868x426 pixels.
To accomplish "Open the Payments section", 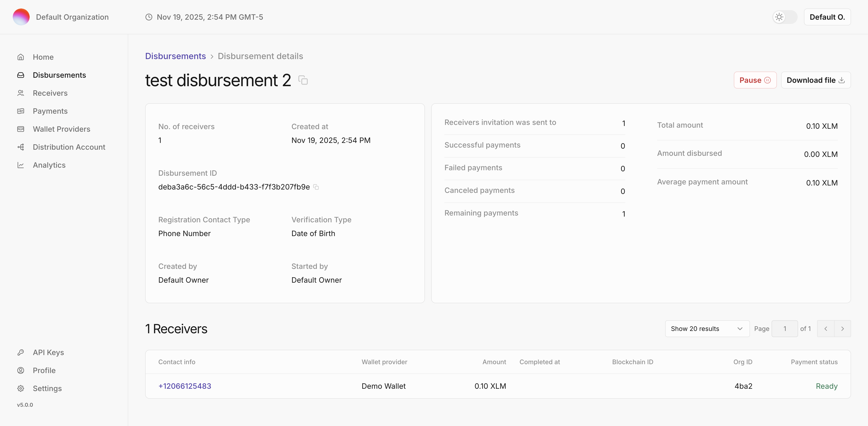I will click(x=51, y=111).
